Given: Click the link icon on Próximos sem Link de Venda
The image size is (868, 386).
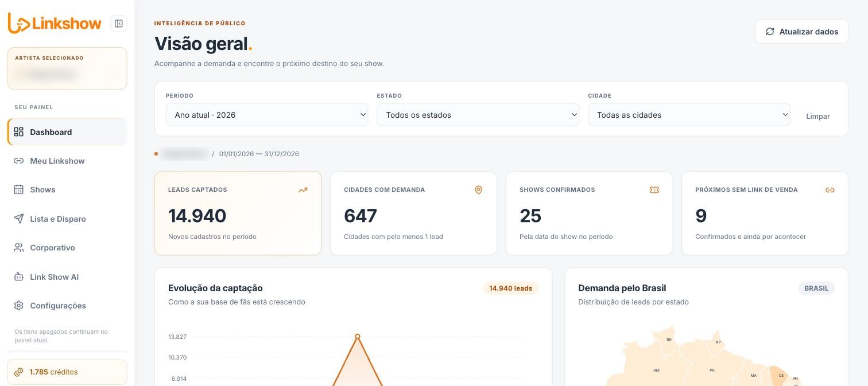Looking at the screenshot, I should (x=830, y=190).
